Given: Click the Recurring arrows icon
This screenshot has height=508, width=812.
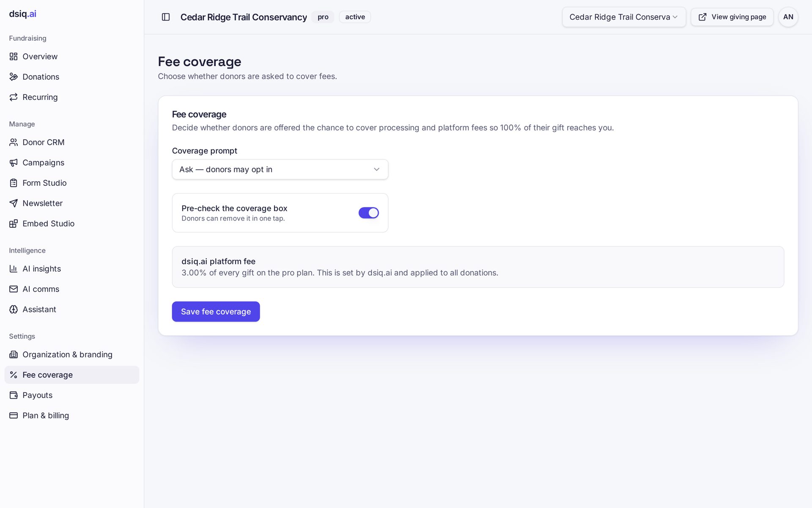Looking at the screenshot, I should (14, 97).
